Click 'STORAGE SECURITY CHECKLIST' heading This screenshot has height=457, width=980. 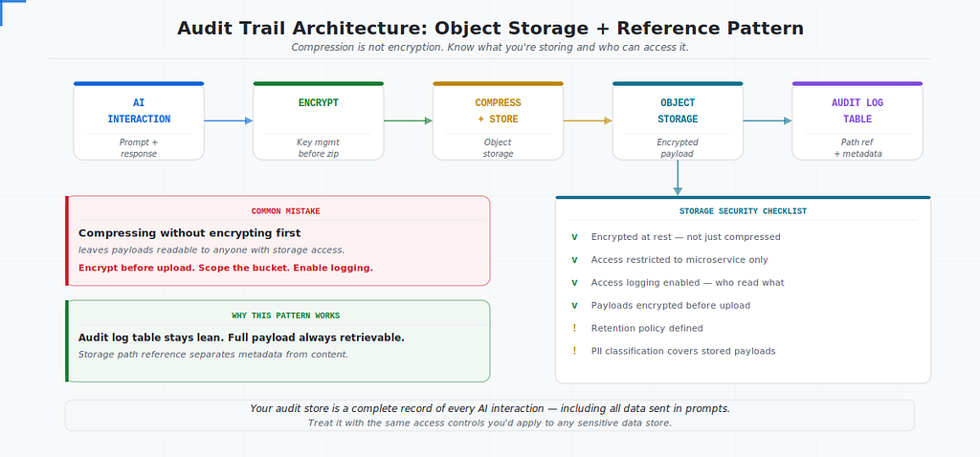click(x=743, y=211)
